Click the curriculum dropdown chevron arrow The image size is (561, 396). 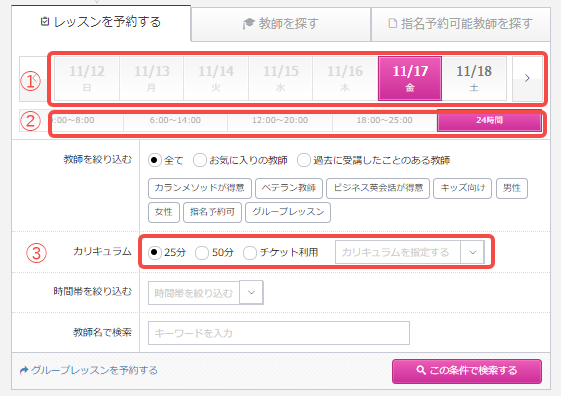473,252
